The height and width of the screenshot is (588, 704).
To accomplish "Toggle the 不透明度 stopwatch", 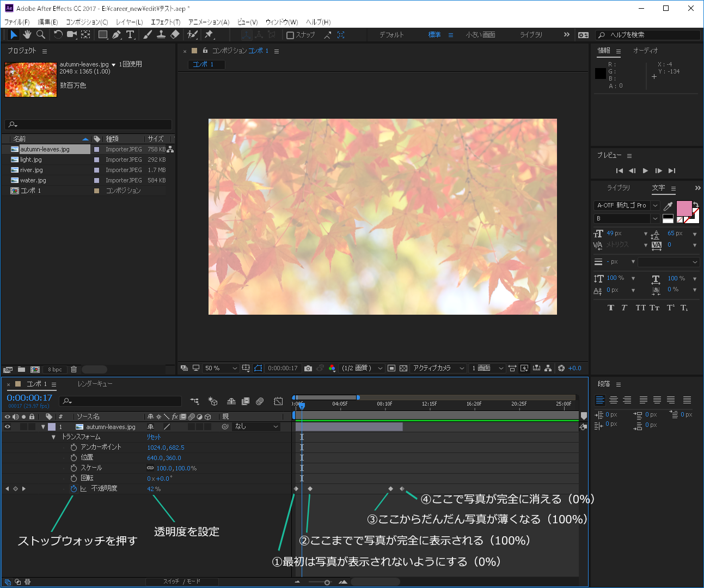I will point(74,489).
